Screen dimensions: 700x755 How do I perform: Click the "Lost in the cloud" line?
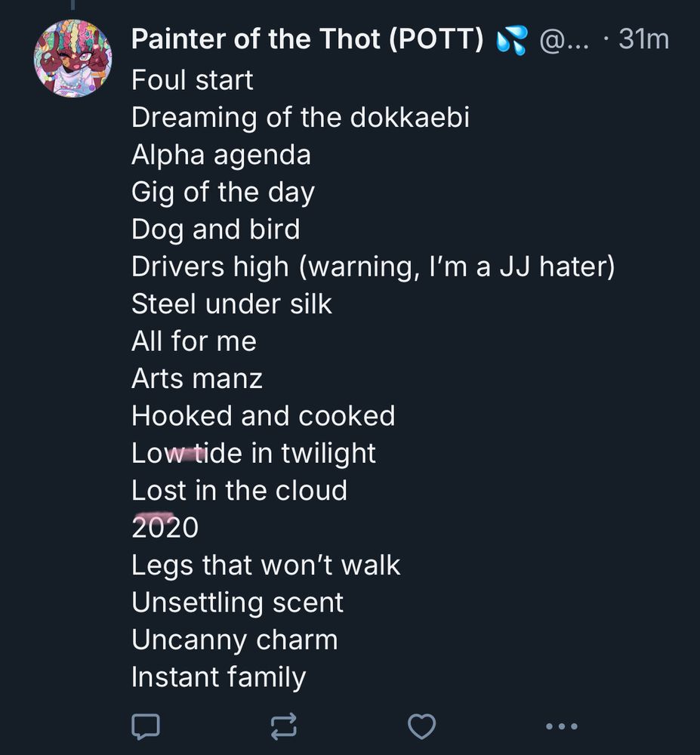coord(239,491)
